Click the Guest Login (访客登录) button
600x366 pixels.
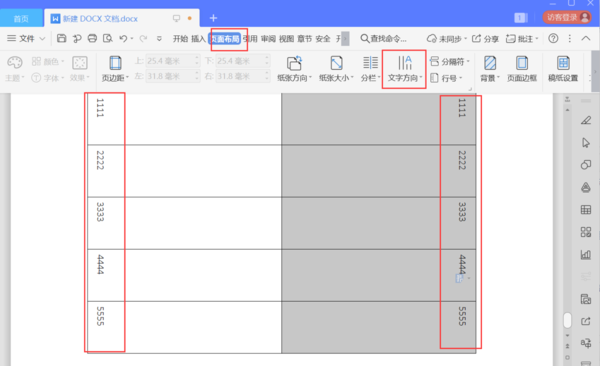(x=567, y=17)
